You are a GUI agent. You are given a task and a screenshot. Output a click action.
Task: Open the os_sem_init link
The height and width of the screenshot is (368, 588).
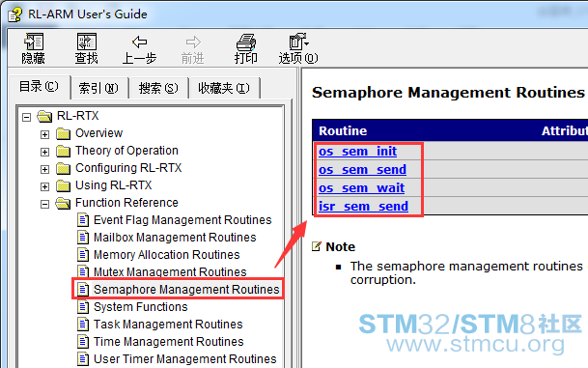pyautogui.click(x=357, y=152)
